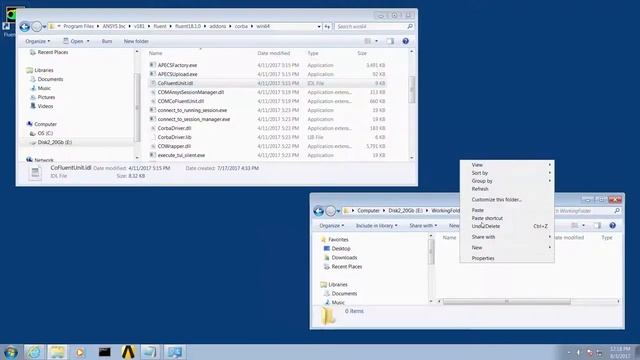Open view options dropdown arrow in win64 window

point(376,41)
